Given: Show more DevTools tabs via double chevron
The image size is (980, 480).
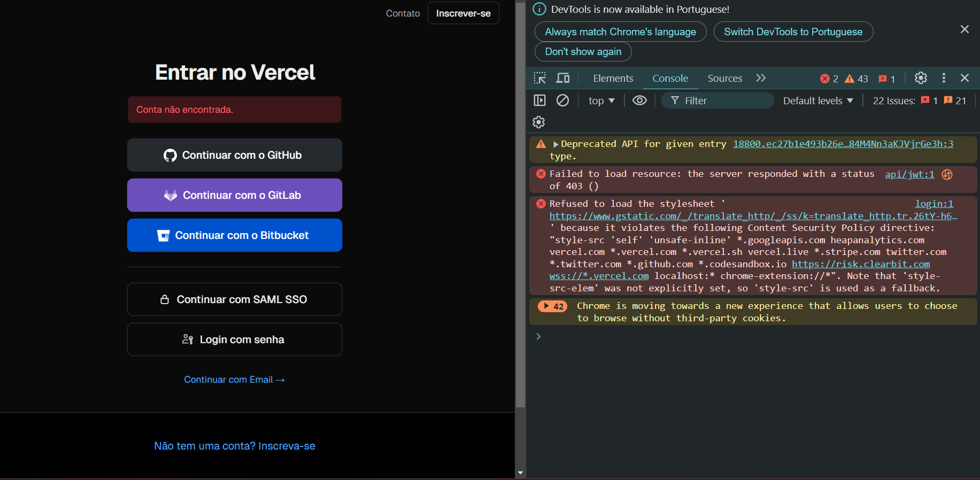Looking at the screenshot, I should (761, 78).
